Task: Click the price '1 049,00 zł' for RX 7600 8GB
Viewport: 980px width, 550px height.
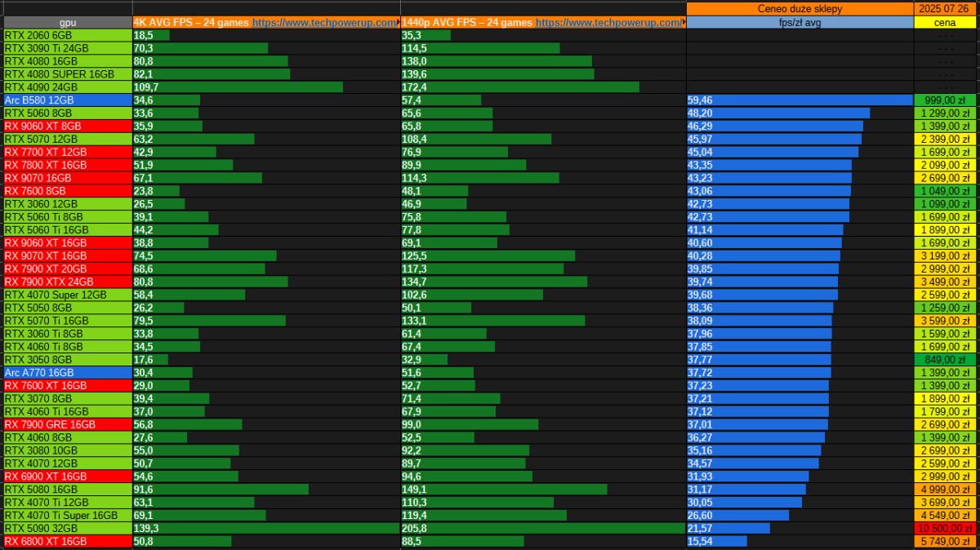Action: pyautogui.click(x=945, y=191)
